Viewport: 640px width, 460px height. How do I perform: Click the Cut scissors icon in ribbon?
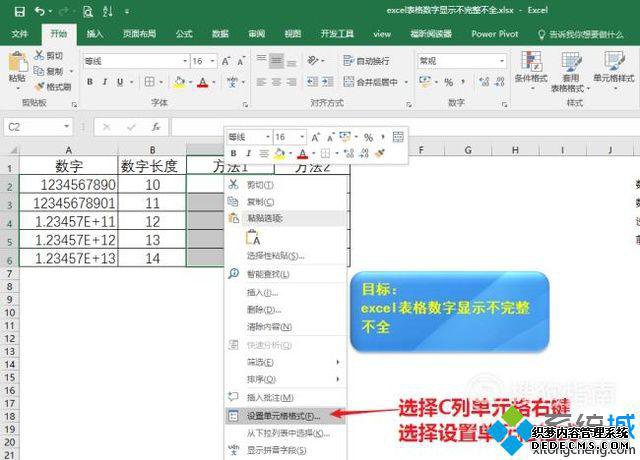(x=39, y=55)
